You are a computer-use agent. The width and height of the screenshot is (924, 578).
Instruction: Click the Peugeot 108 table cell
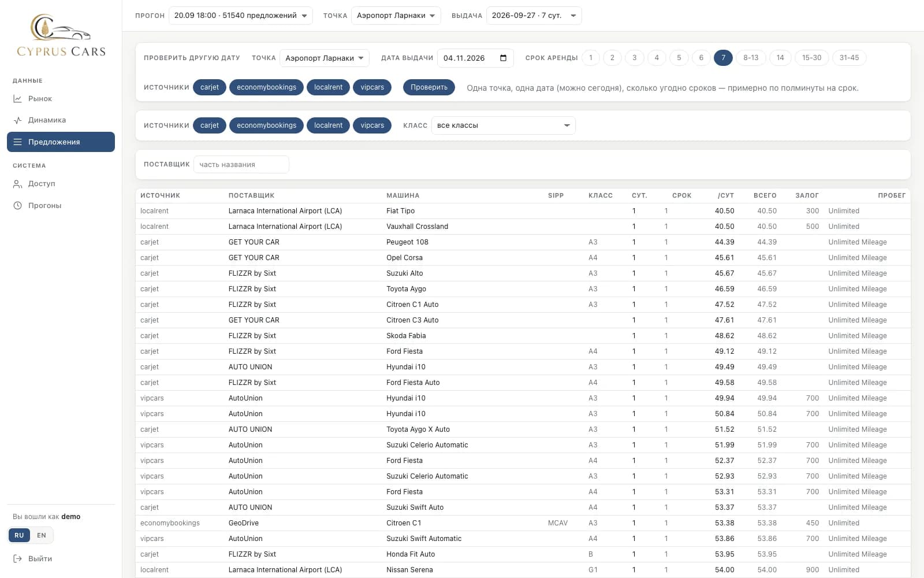pos(407,242)
